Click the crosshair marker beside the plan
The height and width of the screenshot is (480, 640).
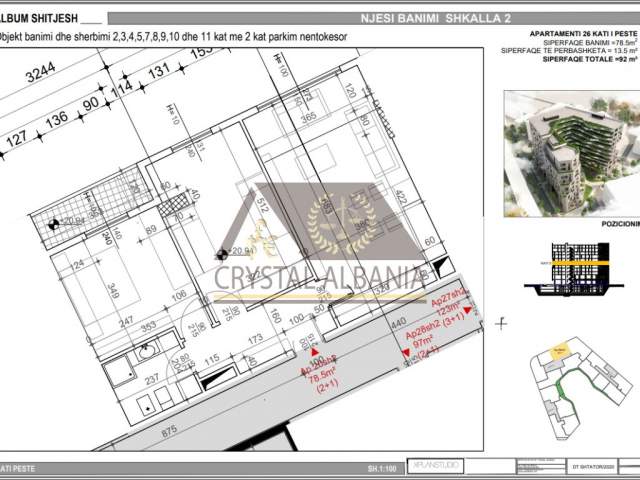501,324
